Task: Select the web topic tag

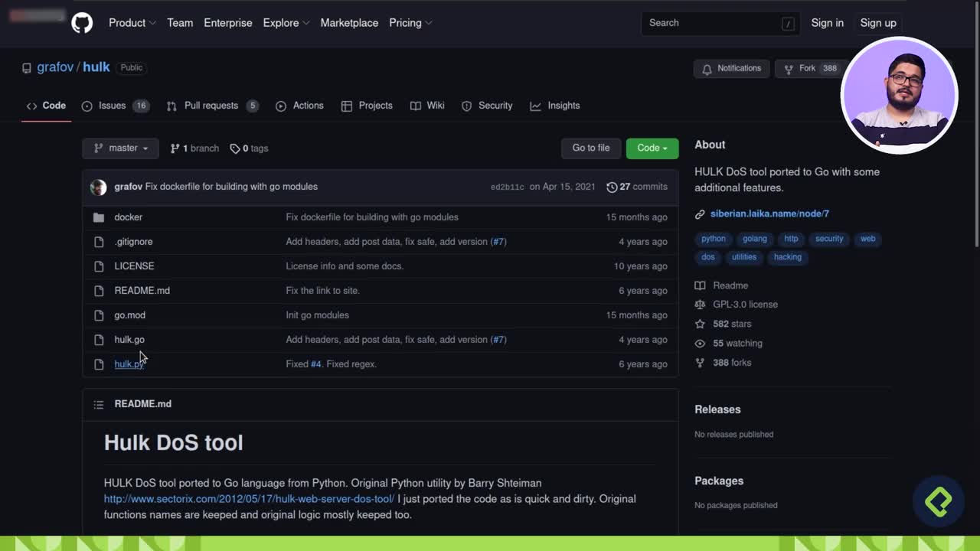Action: click(867, 239)
